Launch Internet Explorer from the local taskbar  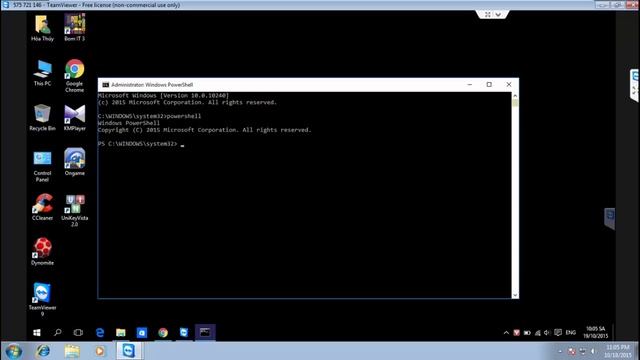[43, 351]
